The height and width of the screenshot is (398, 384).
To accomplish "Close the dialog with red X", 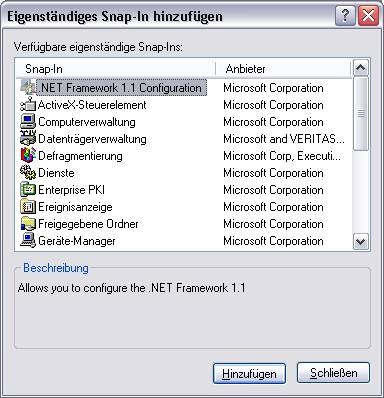I will 368,16.
